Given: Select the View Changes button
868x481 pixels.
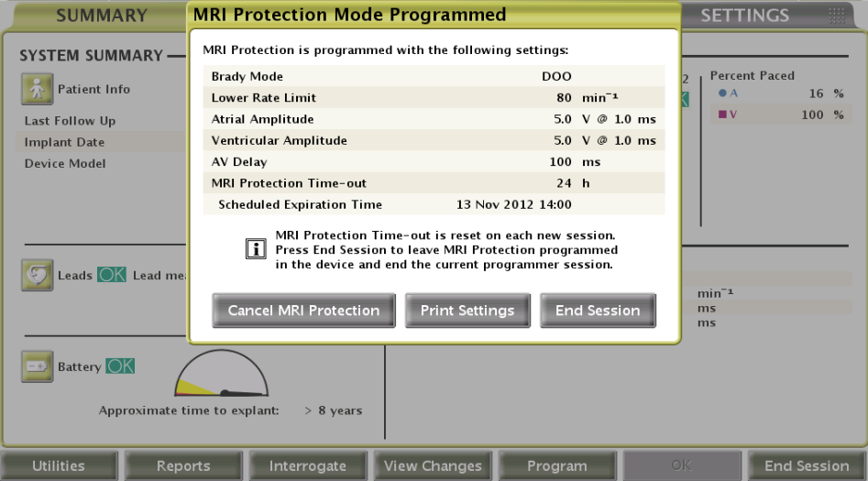Looking at the screenshot, I should point(433,465).
